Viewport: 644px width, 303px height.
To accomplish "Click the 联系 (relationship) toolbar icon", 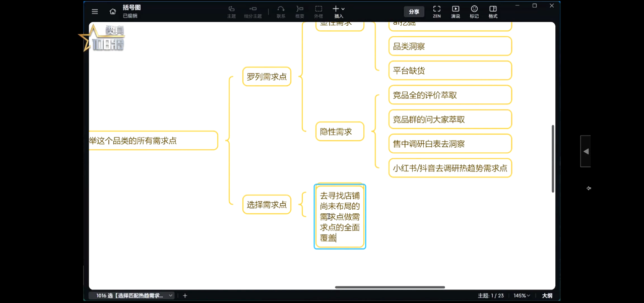I will tap(281, 12).
